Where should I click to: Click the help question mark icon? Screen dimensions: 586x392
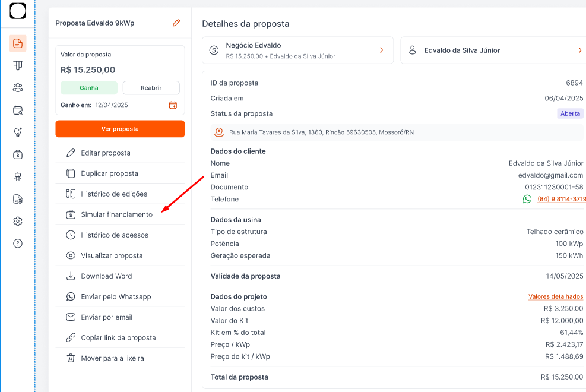(x=18, y=244)
